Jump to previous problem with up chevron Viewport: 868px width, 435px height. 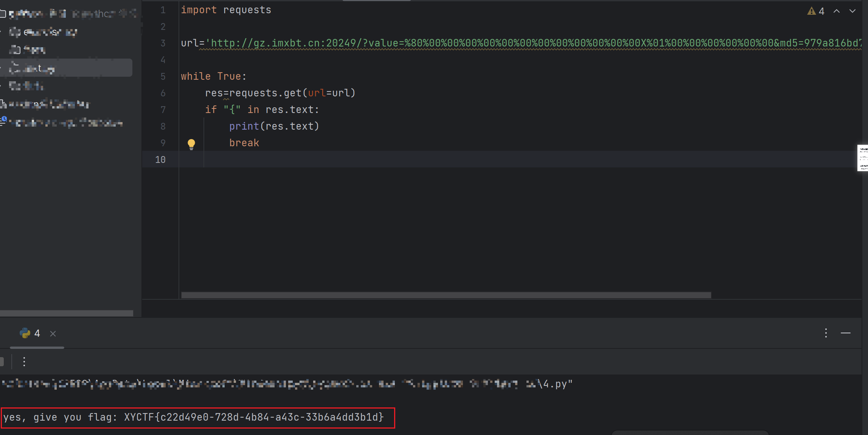click(x=837, y=11)
